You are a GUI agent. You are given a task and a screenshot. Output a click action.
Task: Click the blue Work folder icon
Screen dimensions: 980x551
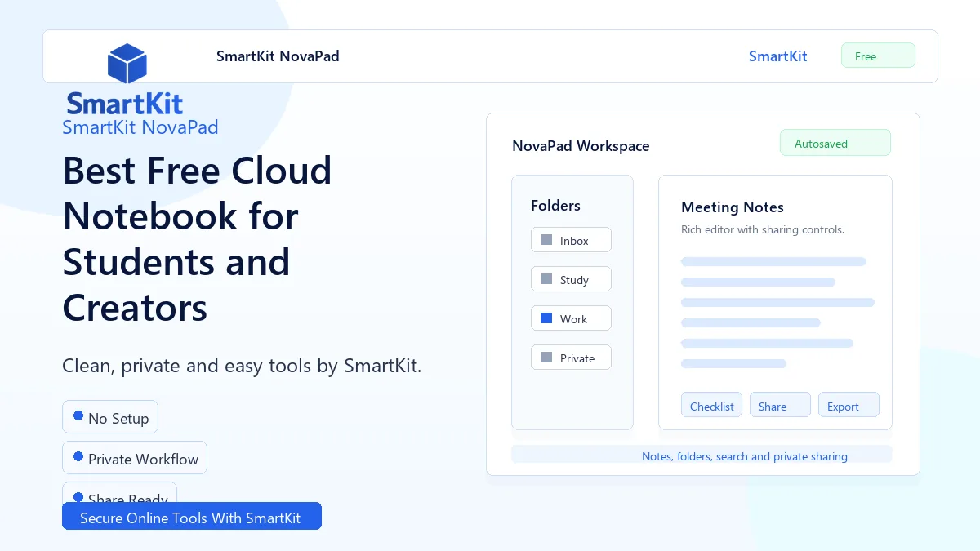[546, 318]
